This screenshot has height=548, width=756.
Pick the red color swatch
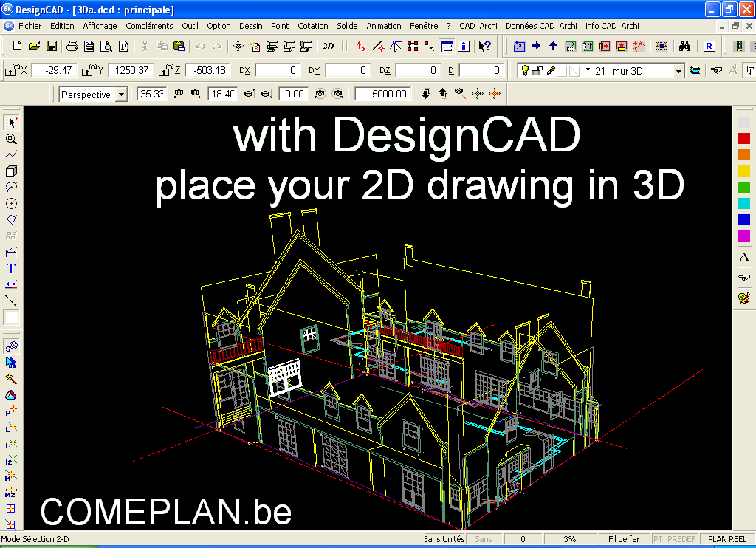coord(744,139)
